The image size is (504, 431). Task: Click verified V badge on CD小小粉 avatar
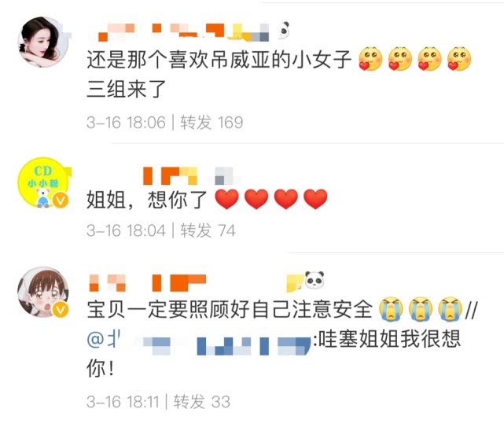click(x=61, y=201)
